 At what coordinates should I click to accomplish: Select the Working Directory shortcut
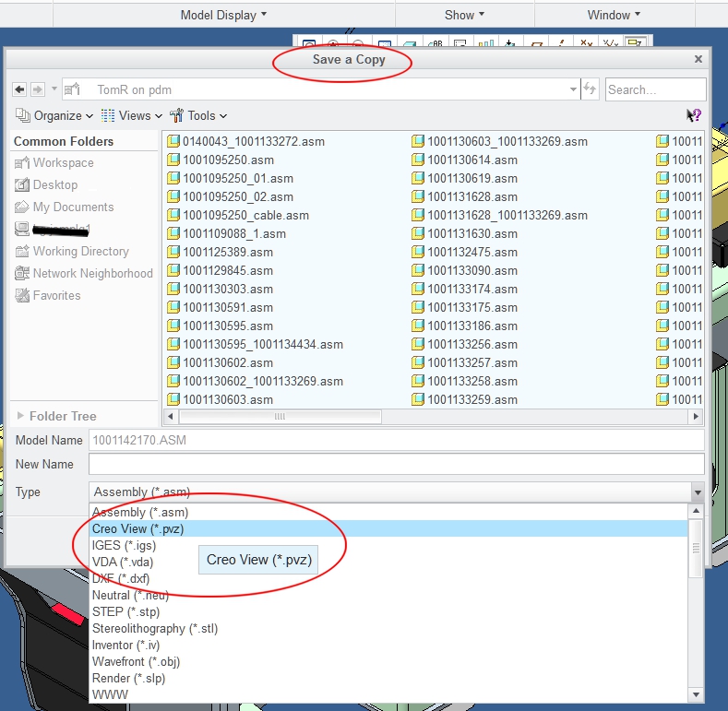click(72, 251)
